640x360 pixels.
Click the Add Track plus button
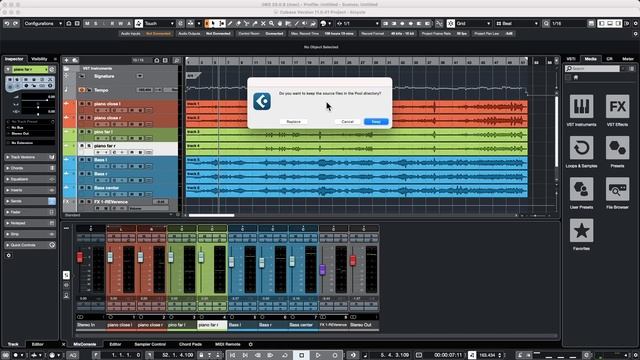(66, 60)
